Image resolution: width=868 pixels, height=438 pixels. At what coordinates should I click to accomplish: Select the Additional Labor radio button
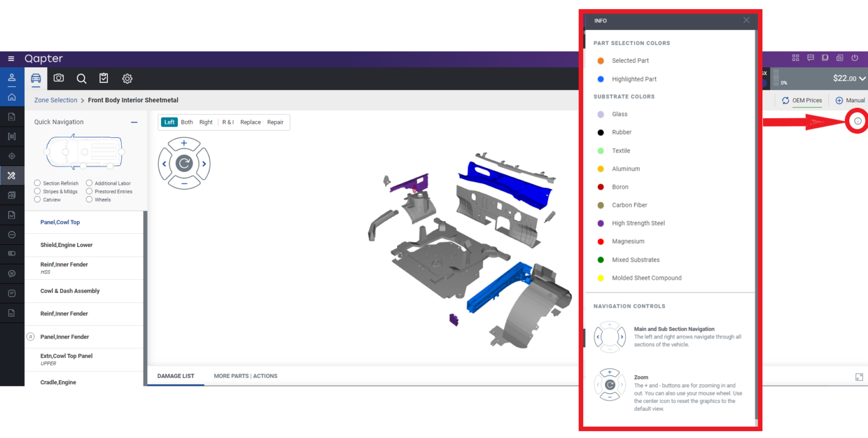(89, 183)
